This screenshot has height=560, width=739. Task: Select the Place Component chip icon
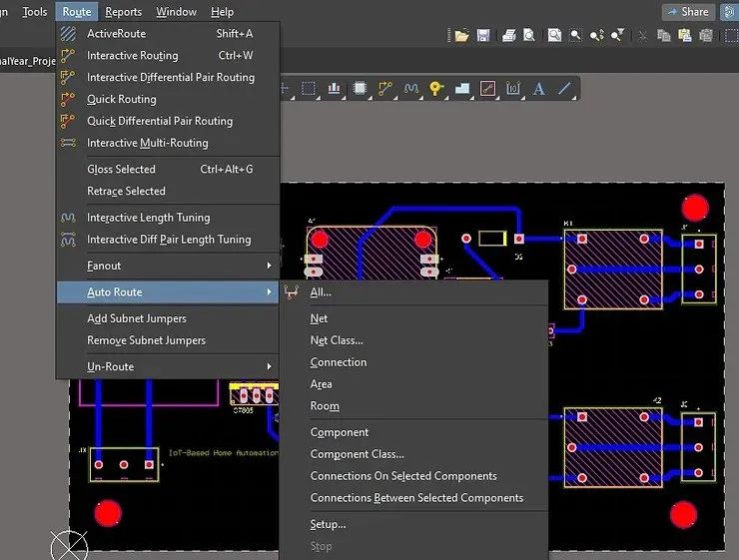pyautogui.click(x=360, y=88)
